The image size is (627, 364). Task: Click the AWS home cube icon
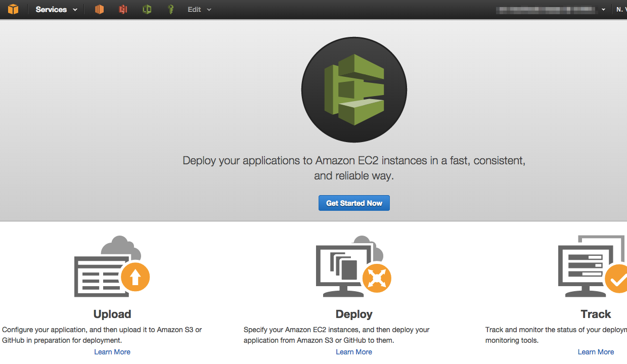coord(14,9)
